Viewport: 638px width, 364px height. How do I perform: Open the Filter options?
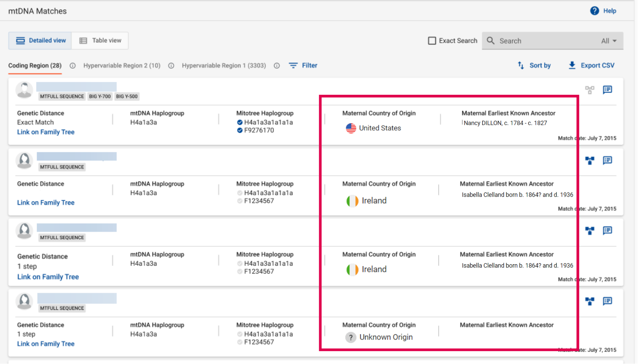[303, 65]
